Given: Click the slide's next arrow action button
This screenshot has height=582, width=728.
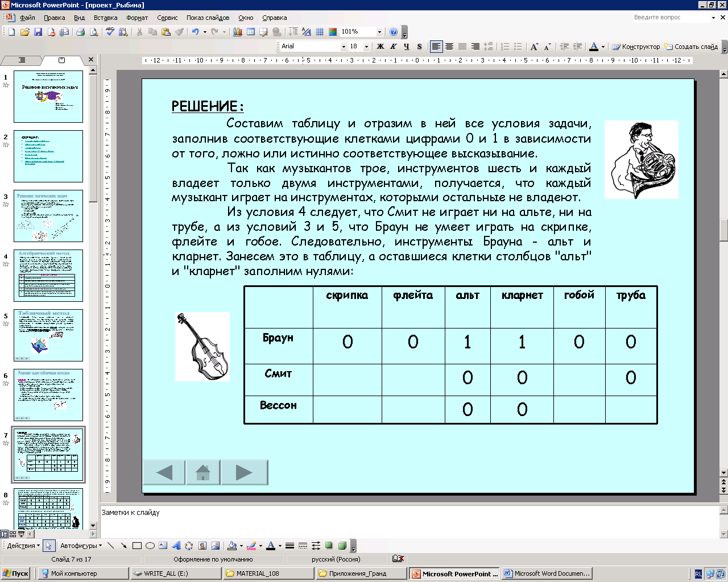Looking at the screenshot, I should click(244, 472).
